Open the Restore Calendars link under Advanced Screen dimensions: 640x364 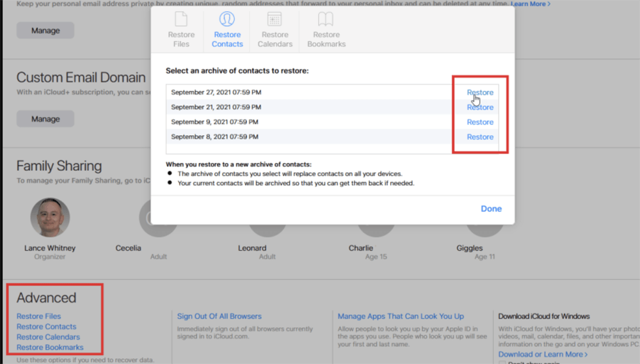pyautogui.click(x=48, y=337)
